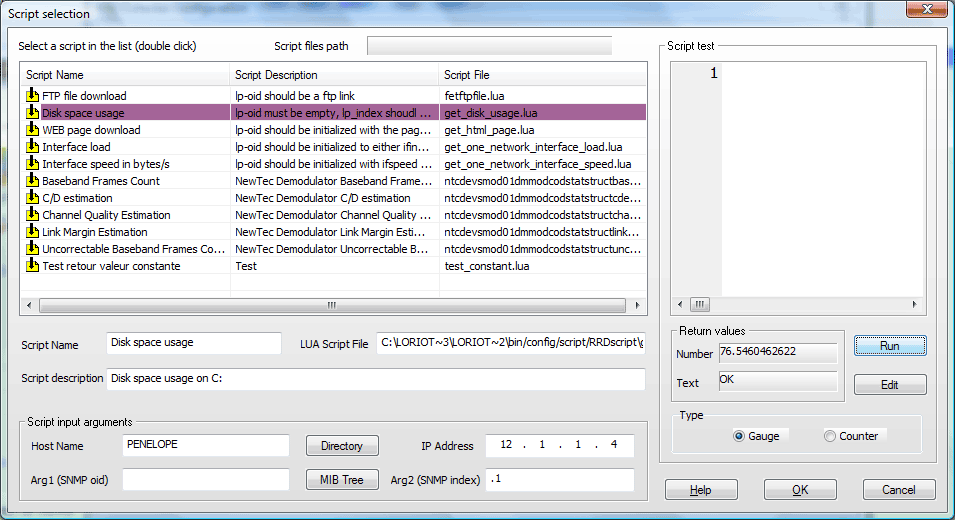The image size is (955, 520).
Task: Click the Channel Quality Estimation script icon
Action: click(32, 214)
